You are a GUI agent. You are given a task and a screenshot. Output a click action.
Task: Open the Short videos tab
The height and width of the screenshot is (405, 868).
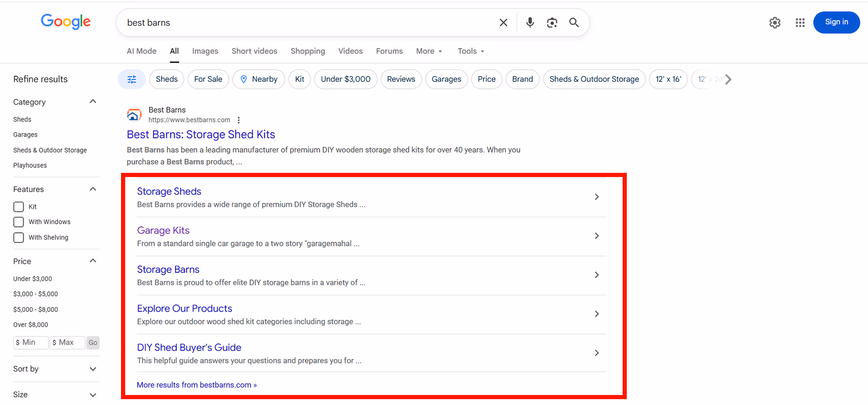(x=254, y=51)
